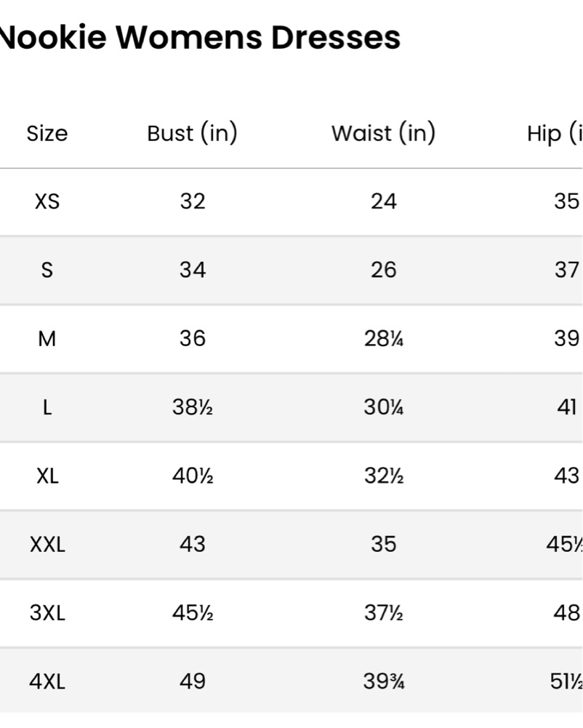The image size is (583, 728).
Task: Select hip value 41 for size L
Action: (x=567, y=407)
